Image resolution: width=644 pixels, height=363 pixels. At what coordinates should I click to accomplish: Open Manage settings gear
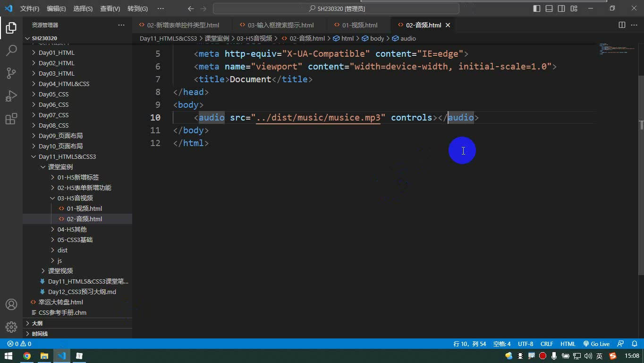11,327
